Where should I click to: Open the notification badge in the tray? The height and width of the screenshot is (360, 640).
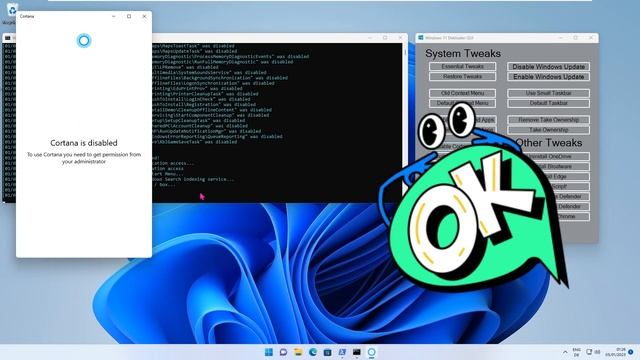click(631, 352)
